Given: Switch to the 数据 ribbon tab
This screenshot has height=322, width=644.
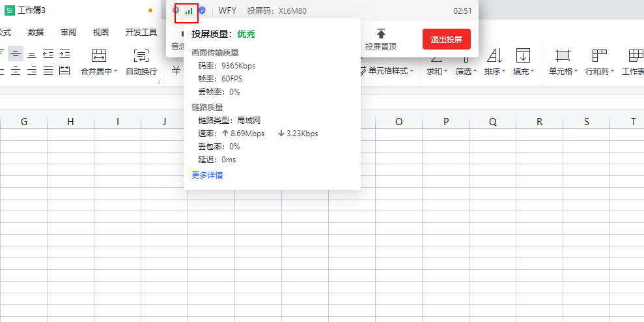Looking at the screenshot, I should click(x=36, y=33).
